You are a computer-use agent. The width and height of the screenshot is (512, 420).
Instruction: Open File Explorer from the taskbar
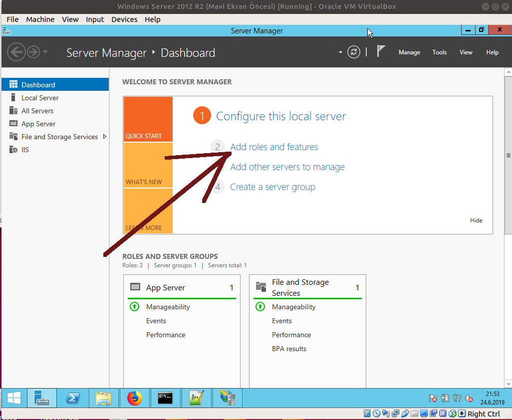tap(104, 398)
